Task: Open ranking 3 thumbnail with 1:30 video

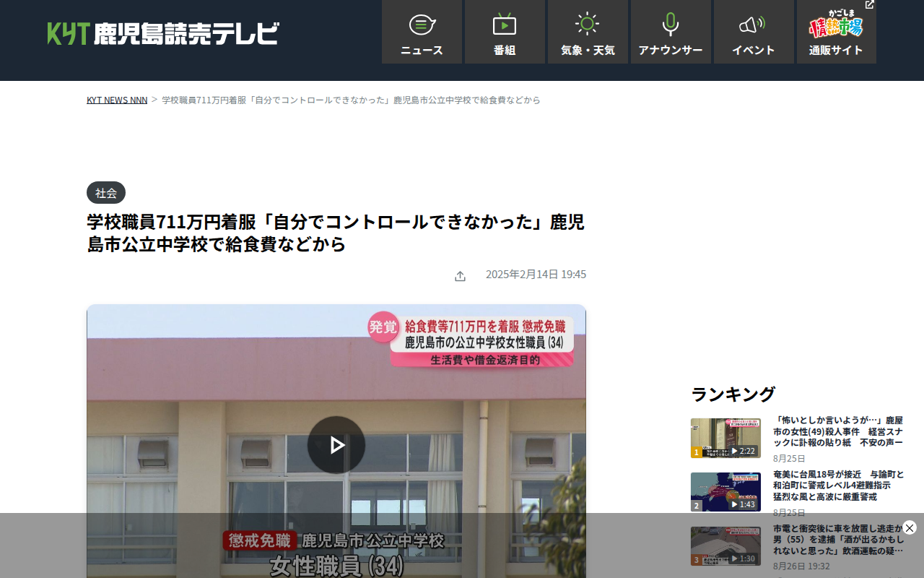Action: pos(725,546)
